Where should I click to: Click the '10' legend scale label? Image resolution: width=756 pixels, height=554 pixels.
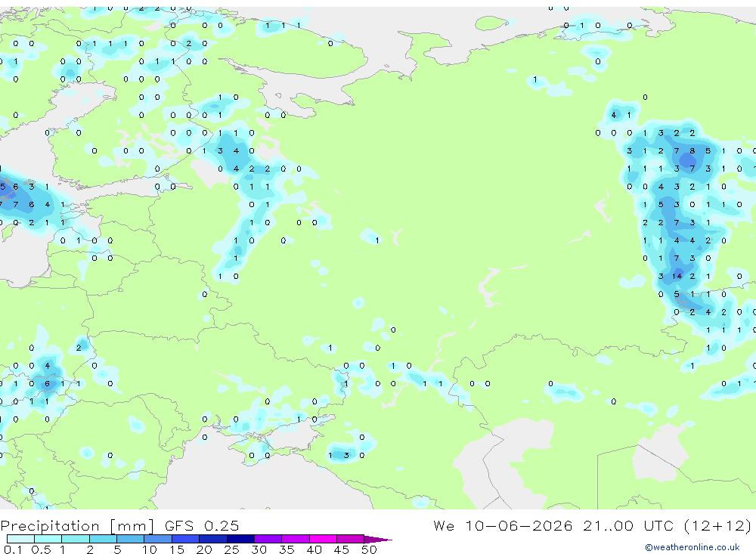click(149, 549)
